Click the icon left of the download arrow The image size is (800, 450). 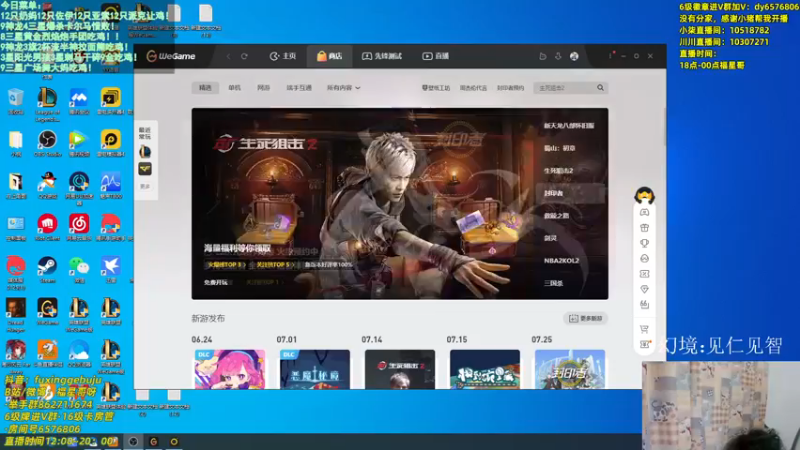[543, 56]
